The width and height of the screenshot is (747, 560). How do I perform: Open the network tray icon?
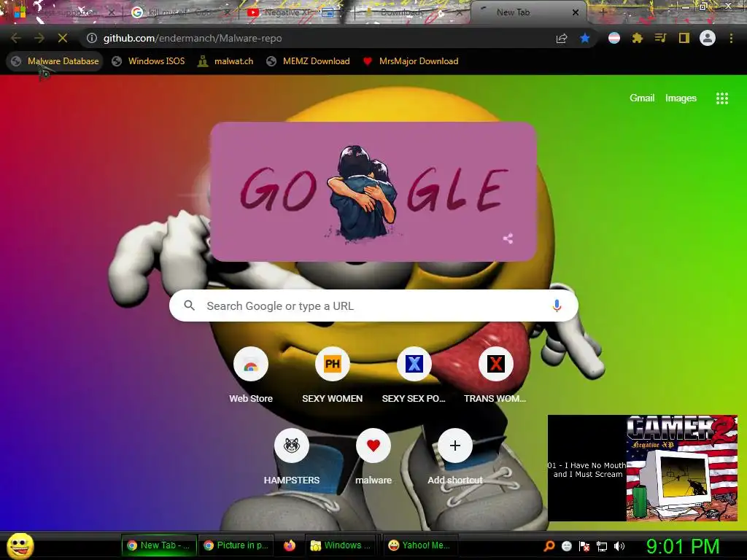(602, 546)
